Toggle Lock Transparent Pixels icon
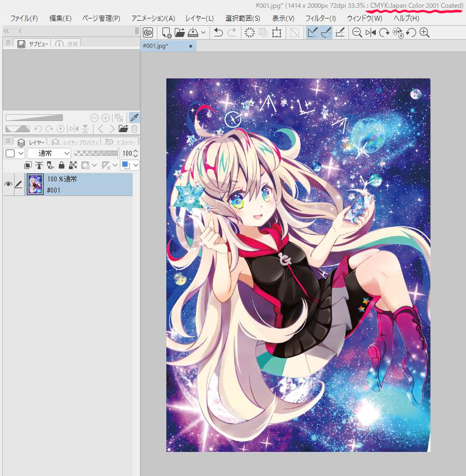The height and width of the screenshot is (476, 466). pos(73,165)
